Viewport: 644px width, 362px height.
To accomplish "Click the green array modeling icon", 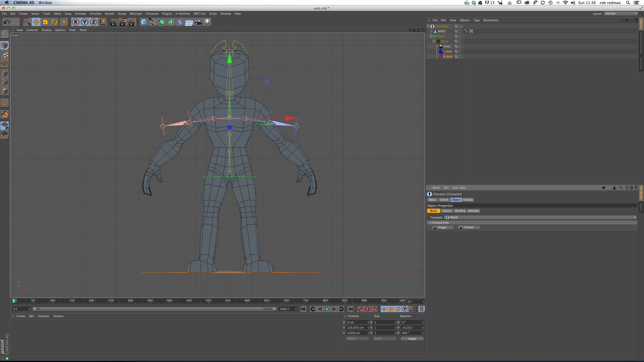I will pyautogui.click(x=171, y=22).
